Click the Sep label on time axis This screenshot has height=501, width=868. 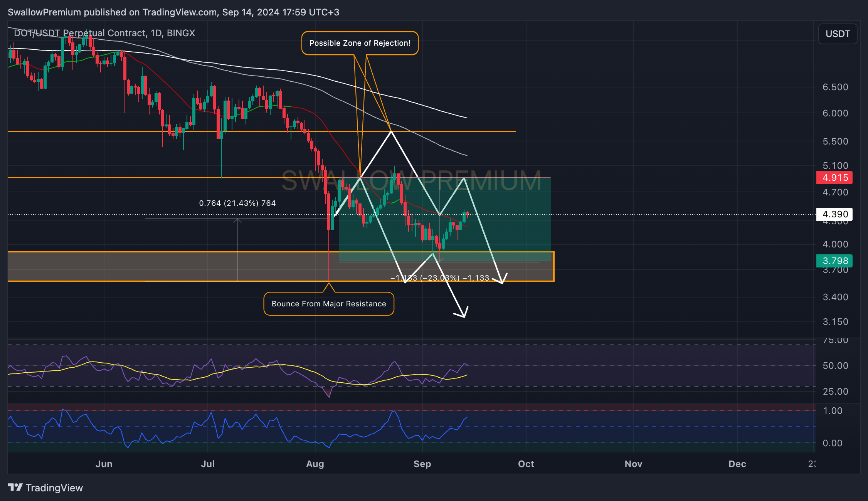point(422,464)
